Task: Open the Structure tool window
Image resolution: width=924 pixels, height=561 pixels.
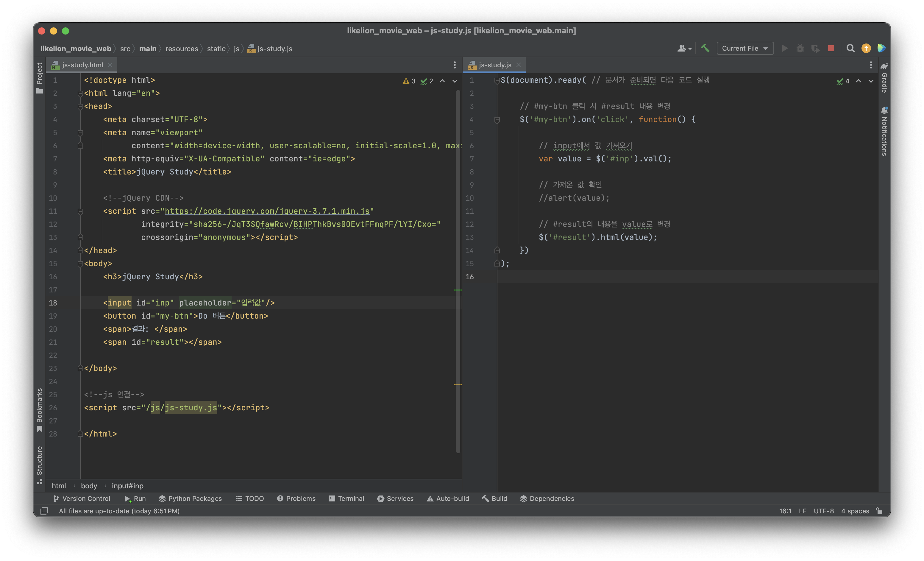Action: click(x=39, y=464)
